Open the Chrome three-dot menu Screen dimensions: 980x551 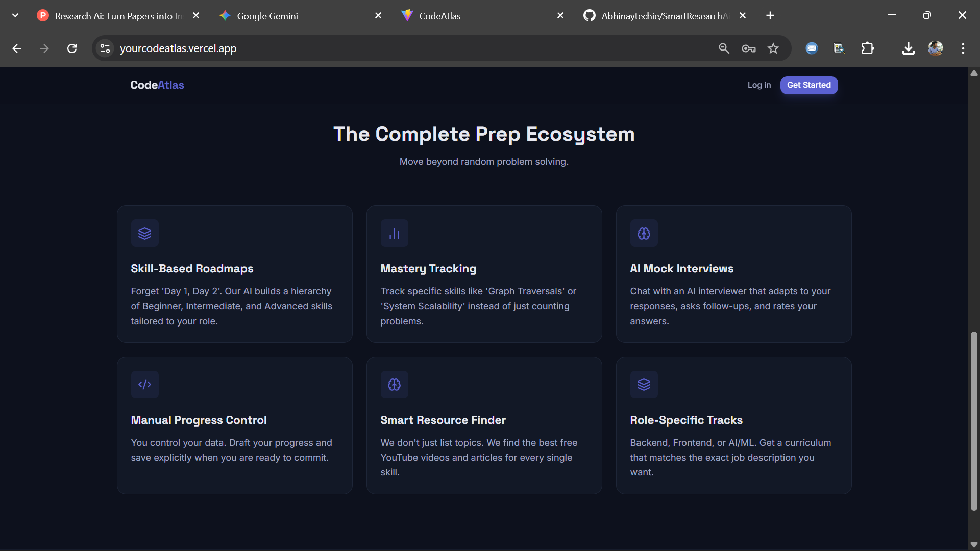tap(963, 48)
